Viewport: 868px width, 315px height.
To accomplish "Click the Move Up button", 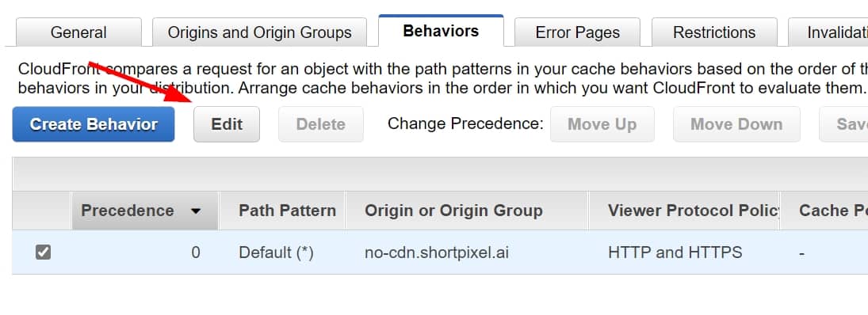I will 602,124.
